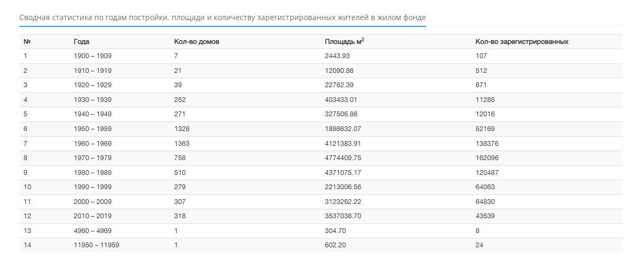Click the 'Кол-во зарегистрированных' column header
644x270 pixels.
(x=521, y=42)
